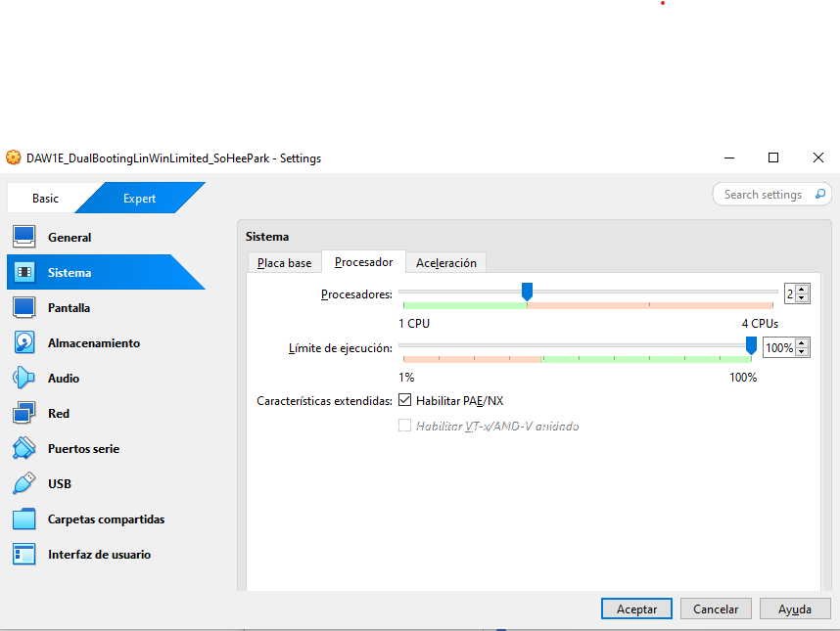This screenshot has width=840, height=631.
Task: Decrease the processor count with down arrow
Action: (x=802, y=298)
